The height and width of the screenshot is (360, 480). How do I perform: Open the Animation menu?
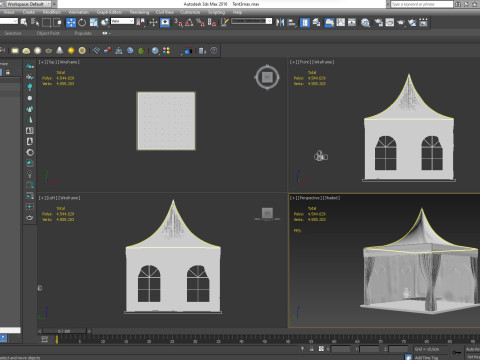click(79, 12)
